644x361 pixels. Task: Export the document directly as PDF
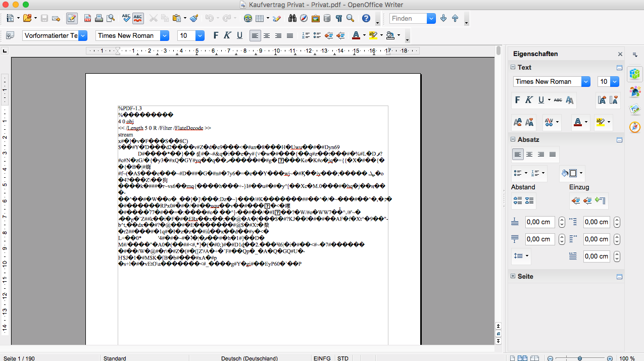[87, 19]
